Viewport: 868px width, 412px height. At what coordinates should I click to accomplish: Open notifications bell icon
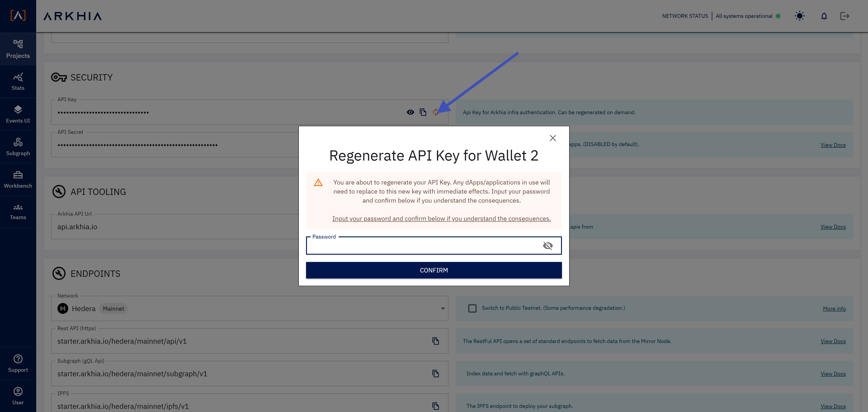(x=824, y=16)
